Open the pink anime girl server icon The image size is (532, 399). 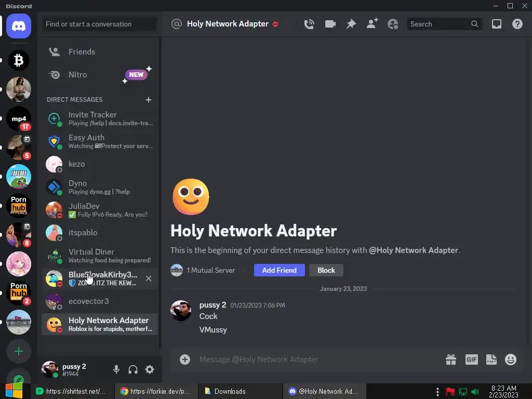click(19, 264)
